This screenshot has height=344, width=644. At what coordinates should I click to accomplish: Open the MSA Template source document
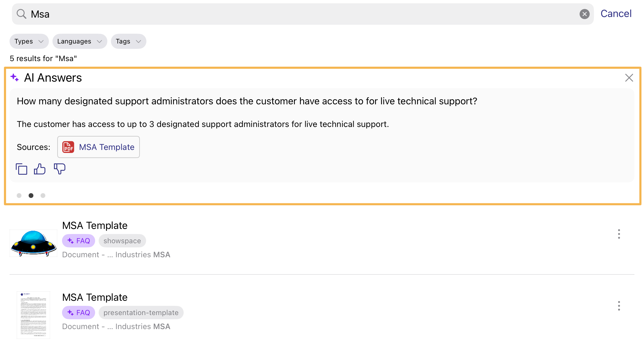point(106,147)
